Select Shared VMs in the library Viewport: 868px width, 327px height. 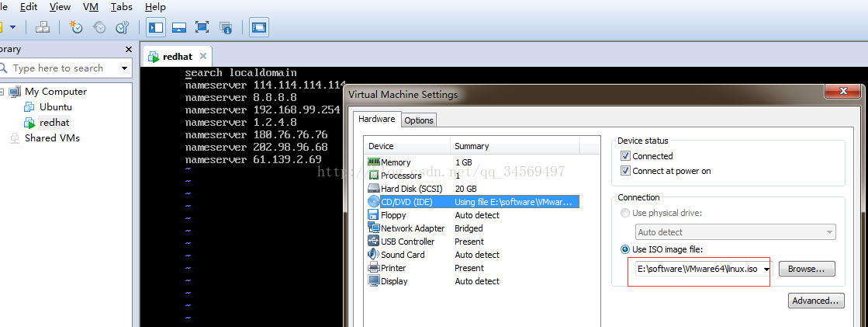(x=52, y=138)
